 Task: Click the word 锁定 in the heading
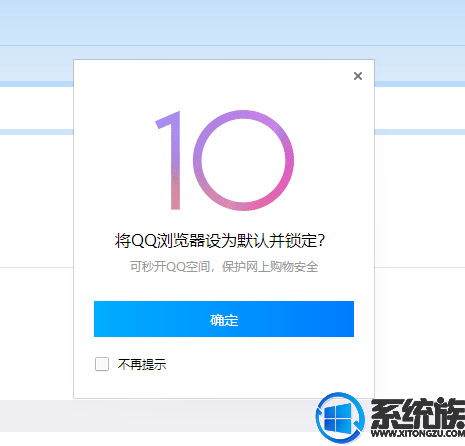pos(301,240)
